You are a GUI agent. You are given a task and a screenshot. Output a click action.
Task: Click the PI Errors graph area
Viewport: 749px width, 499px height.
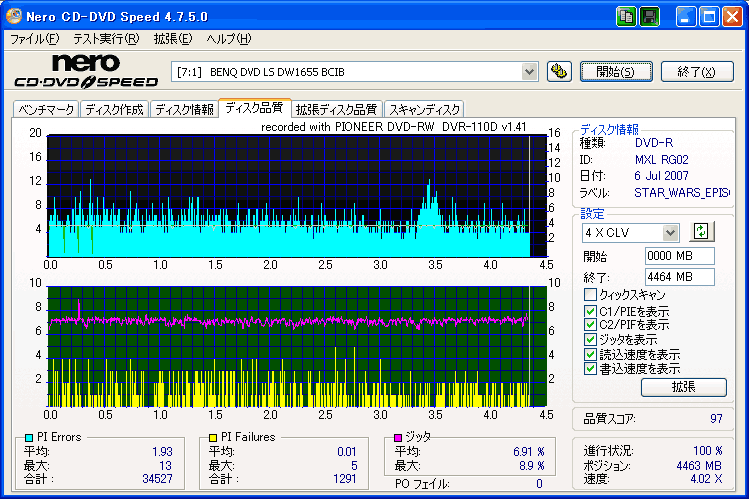tap(297, 196)
